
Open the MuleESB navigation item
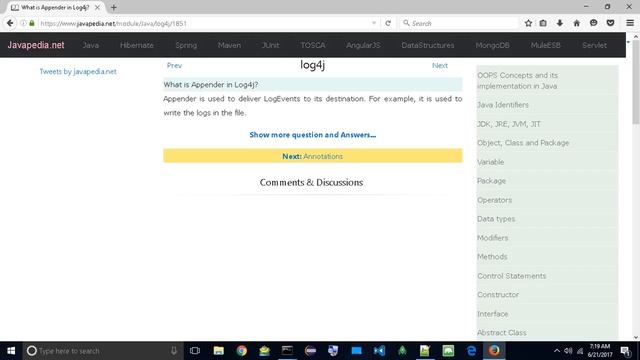pos(546,45)
